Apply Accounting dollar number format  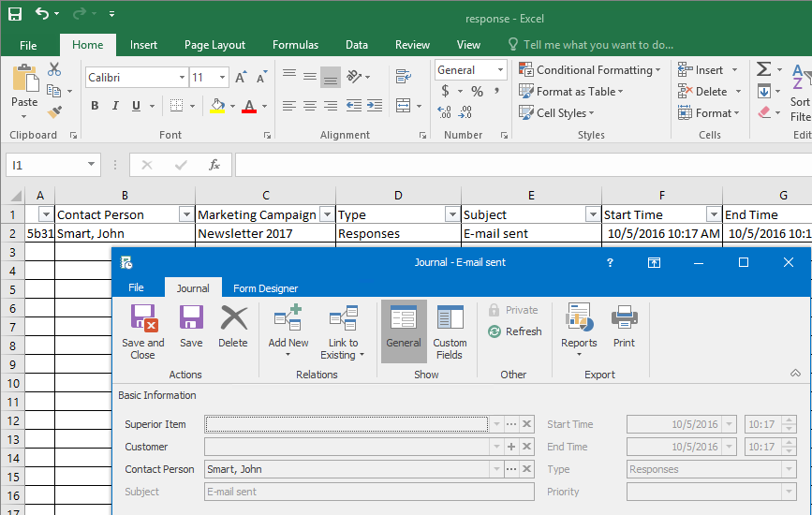[445, 92]
